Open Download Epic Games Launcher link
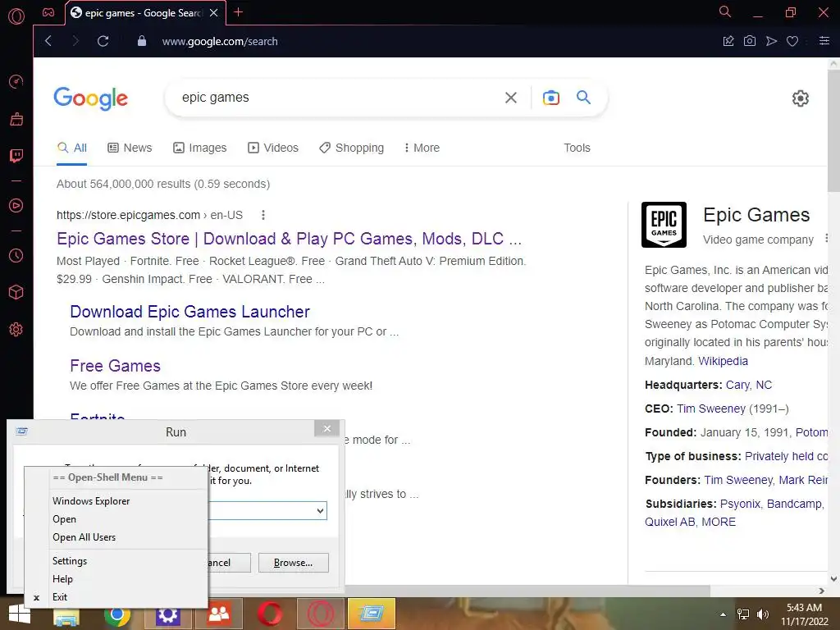 [189, 312]
